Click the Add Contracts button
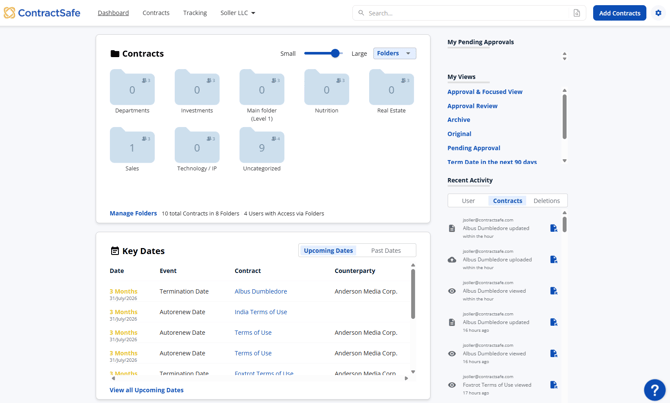The width and height of the screenshot is (670, 403). pyautogui.click(x=619, y=13)
